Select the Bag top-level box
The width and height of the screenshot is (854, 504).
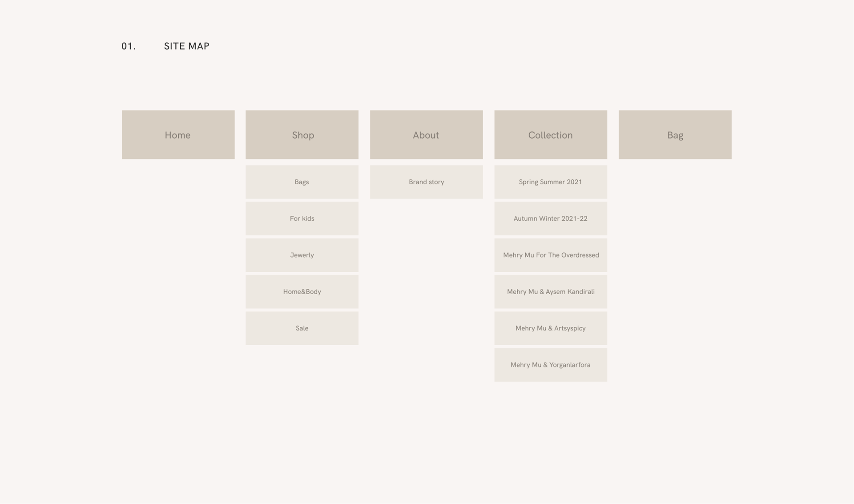pyautogui.click(x=675, y=135)
